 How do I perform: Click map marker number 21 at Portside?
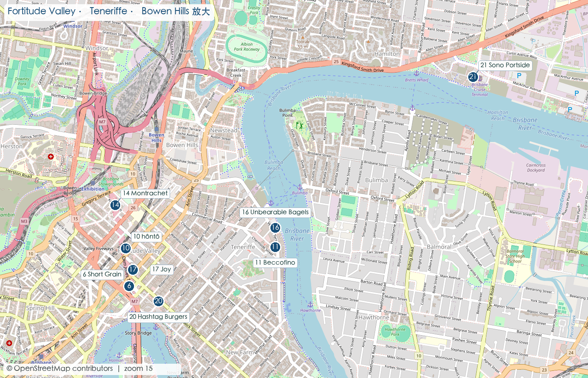[x=473, y=76]
